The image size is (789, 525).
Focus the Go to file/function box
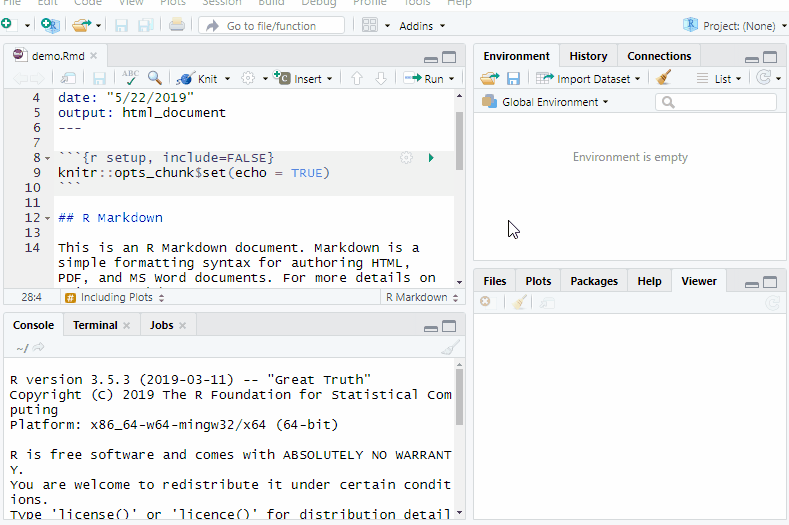tap(272, 26)
